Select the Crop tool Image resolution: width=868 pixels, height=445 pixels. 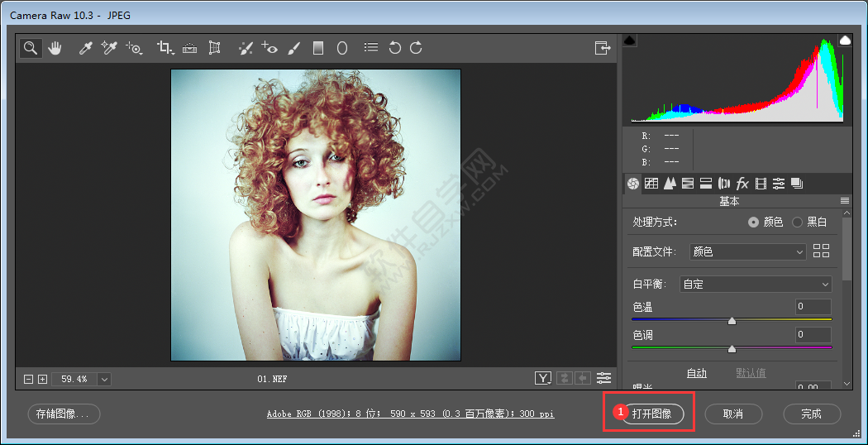[x=165, y=48]
